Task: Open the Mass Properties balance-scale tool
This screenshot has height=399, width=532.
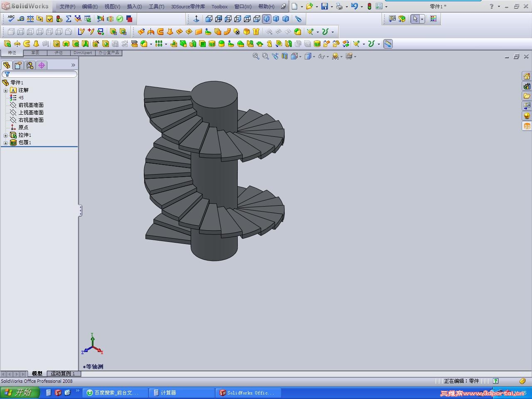Action: tap(30, 19)
